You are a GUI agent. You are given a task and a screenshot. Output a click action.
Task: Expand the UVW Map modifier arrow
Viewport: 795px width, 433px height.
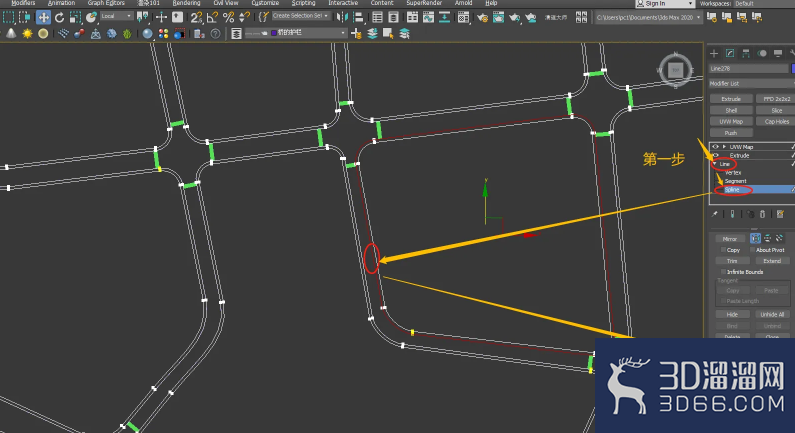[x=724, y=147]
